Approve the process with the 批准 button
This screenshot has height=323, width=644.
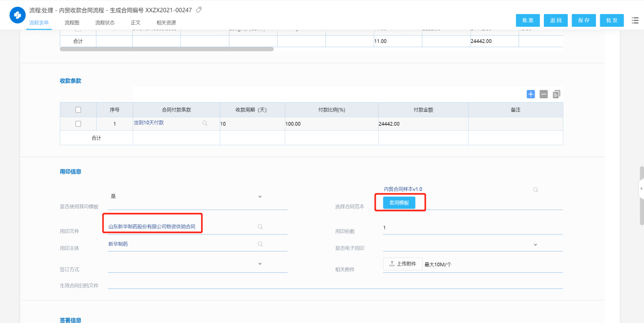528,20
